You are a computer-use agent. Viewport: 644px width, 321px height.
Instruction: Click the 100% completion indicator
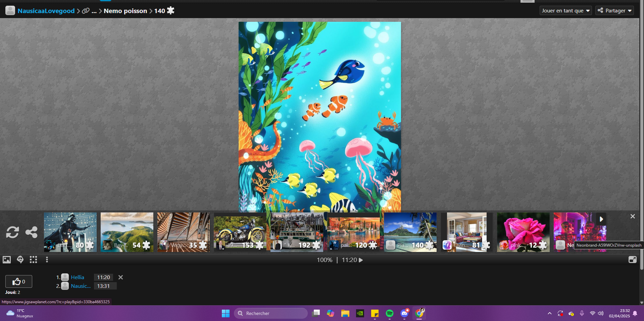pos(325,260)
